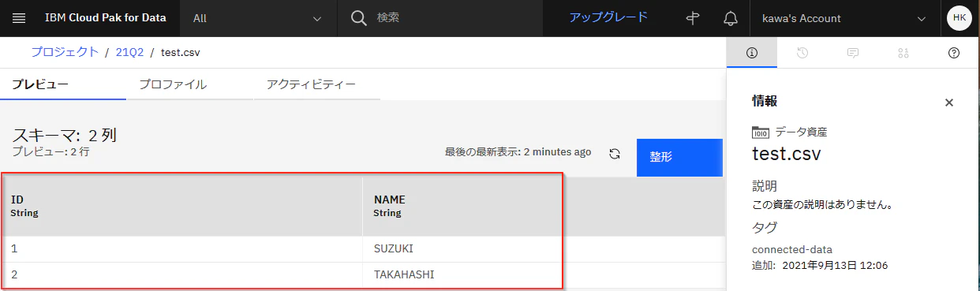980x291 pixels.
Task: Open the notifications bell icon
Action: pyautogui.click(x=731, y=18)
